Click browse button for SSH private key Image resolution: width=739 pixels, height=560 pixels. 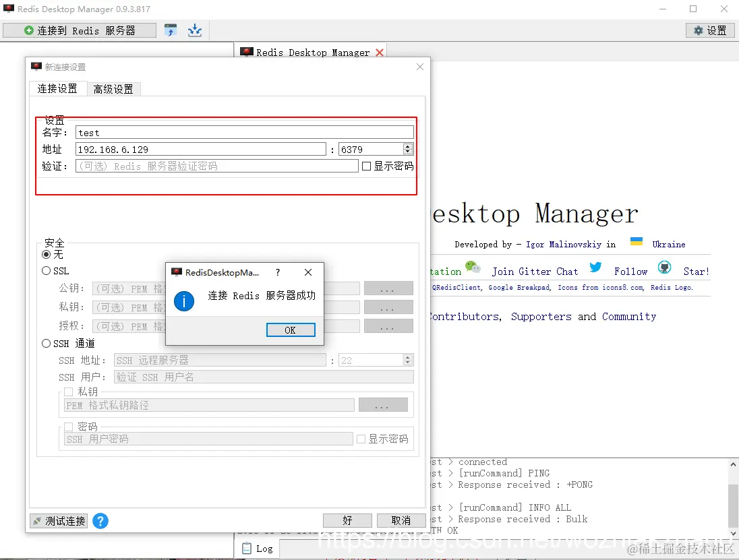(383, 405)
